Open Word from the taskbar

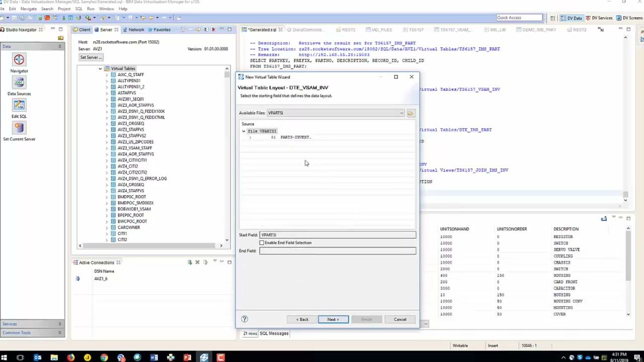click(x=154, y=357)
